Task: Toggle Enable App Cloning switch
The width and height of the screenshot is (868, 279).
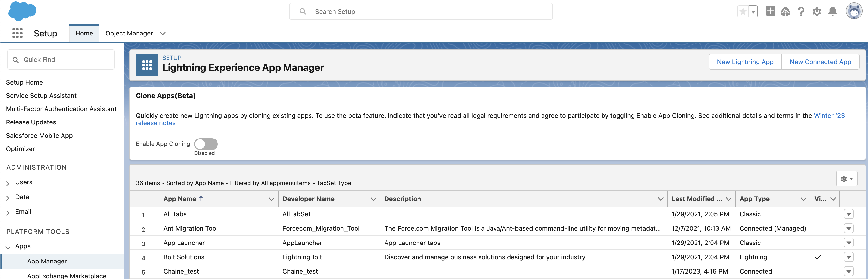Action: [x=205, y=144]
